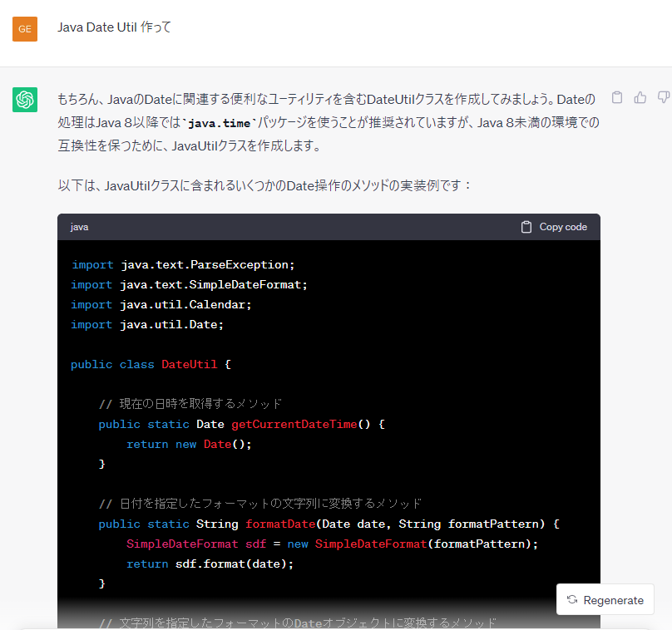
Task: Copy the response with the clipboard icon
Action: click(x=617, y=98)
